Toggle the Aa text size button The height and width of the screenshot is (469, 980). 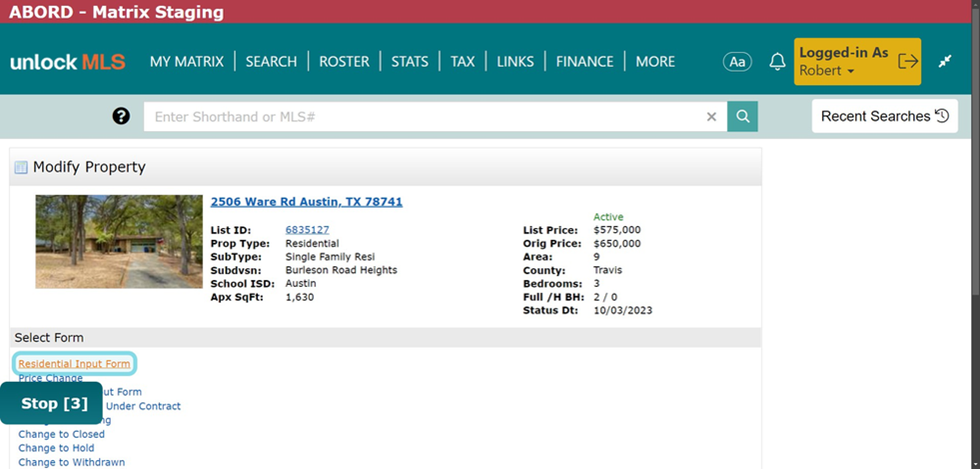pos(737,61)
